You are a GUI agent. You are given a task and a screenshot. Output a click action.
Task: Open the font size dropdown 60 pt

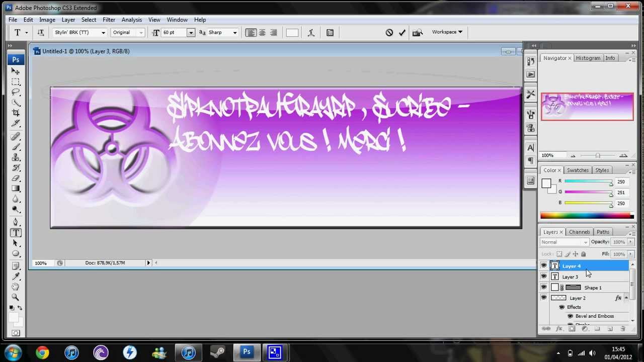(191, 33)
